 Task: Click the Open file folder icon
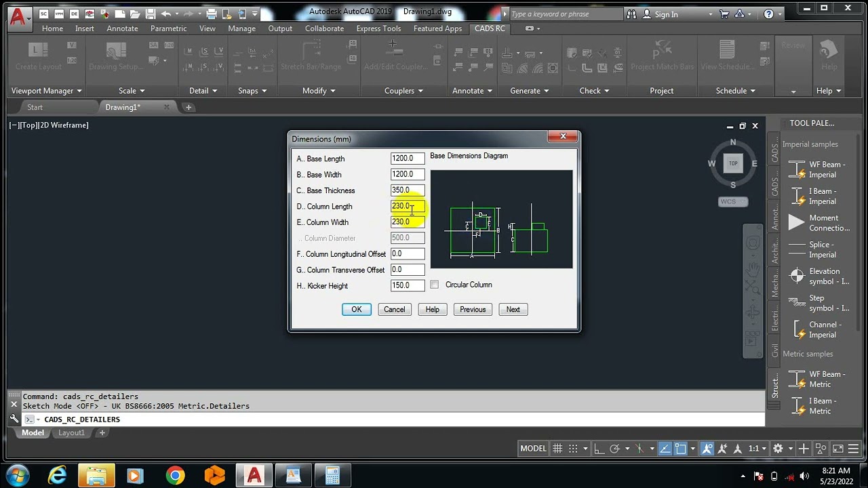click(x=135, y=14)
